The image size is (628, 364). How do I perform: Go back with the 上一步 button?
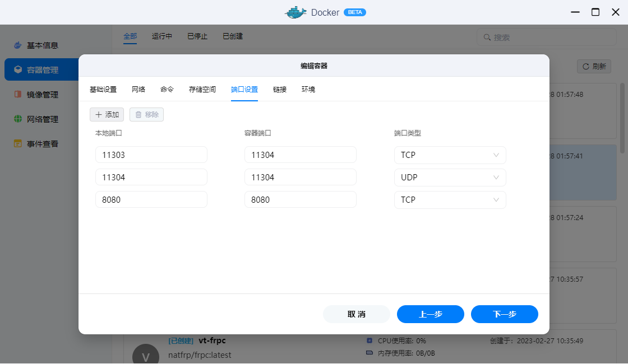tap(431, 314)
